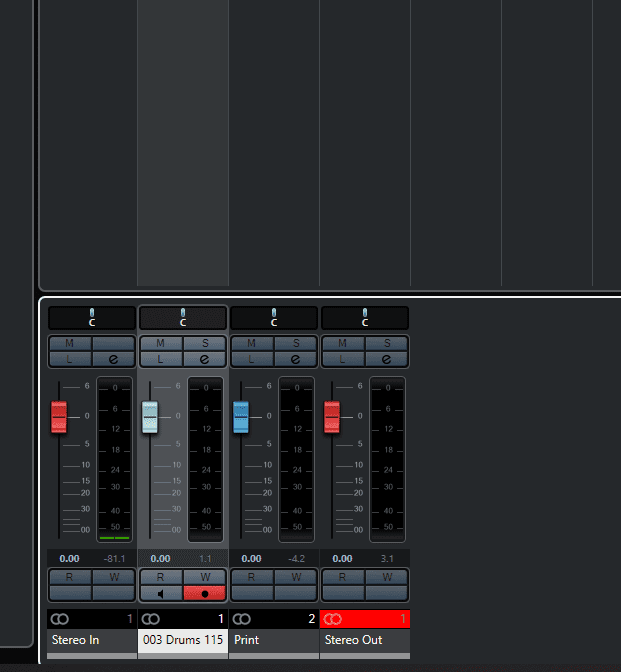Toggle Listen (L) on Print channel

252,359
